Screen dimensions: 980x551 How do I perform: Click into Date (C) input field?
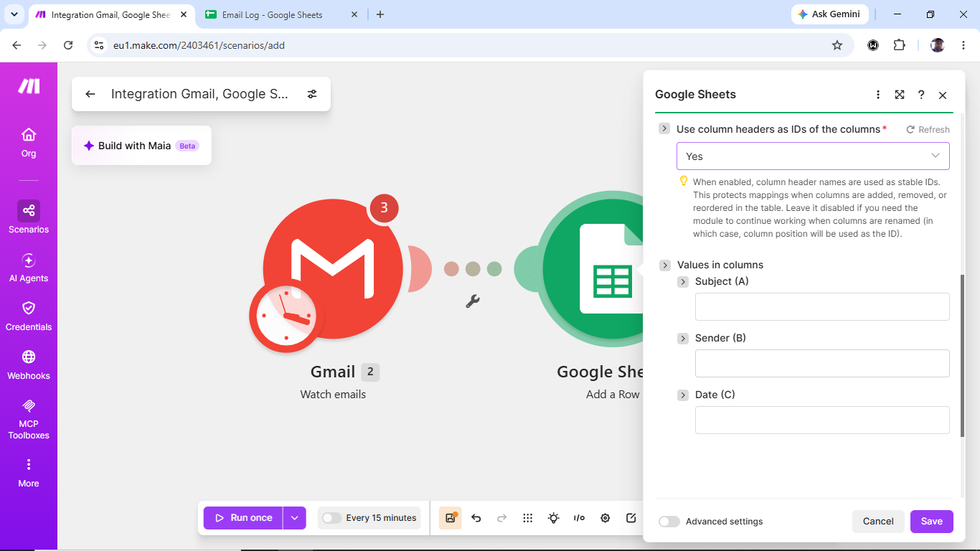[822, 420]
